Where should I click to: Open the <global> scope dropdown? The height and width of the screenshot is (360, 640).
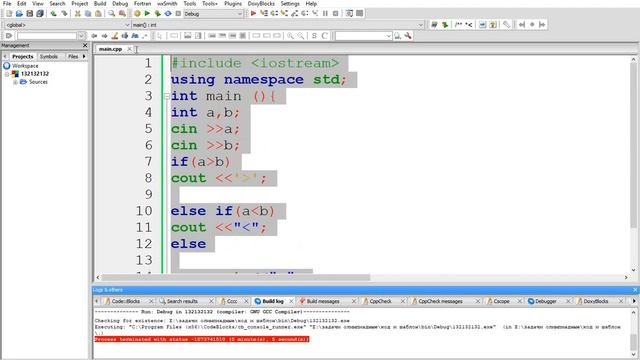pyautogui.click(x=127, y=25)
